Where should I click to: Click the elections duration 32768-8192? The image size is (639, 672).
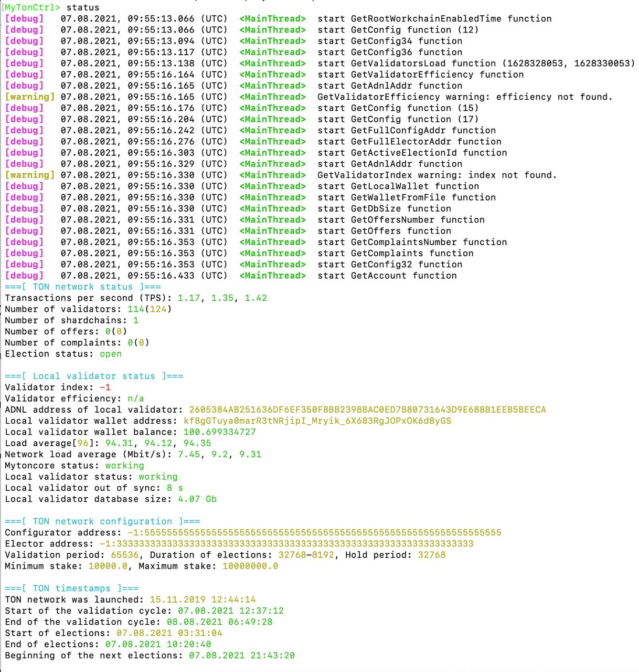(306, 555)
